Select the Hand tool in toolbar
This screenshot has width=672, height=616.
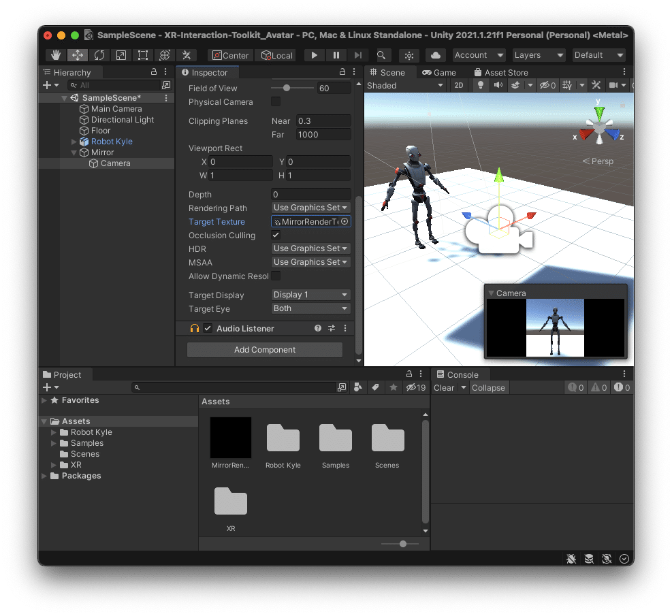coord(56,55)
